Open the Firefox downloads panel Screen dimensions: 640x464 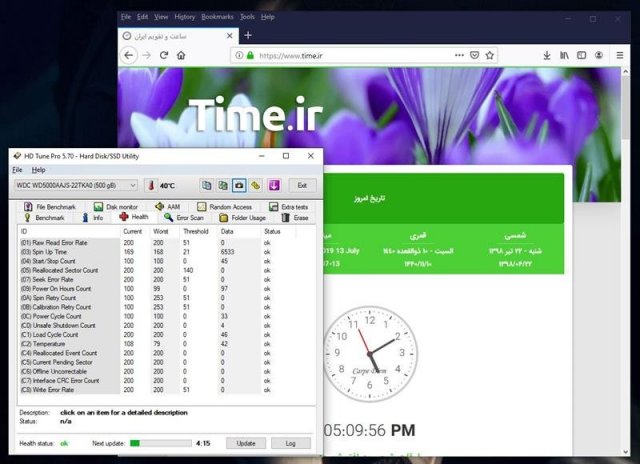547,55
